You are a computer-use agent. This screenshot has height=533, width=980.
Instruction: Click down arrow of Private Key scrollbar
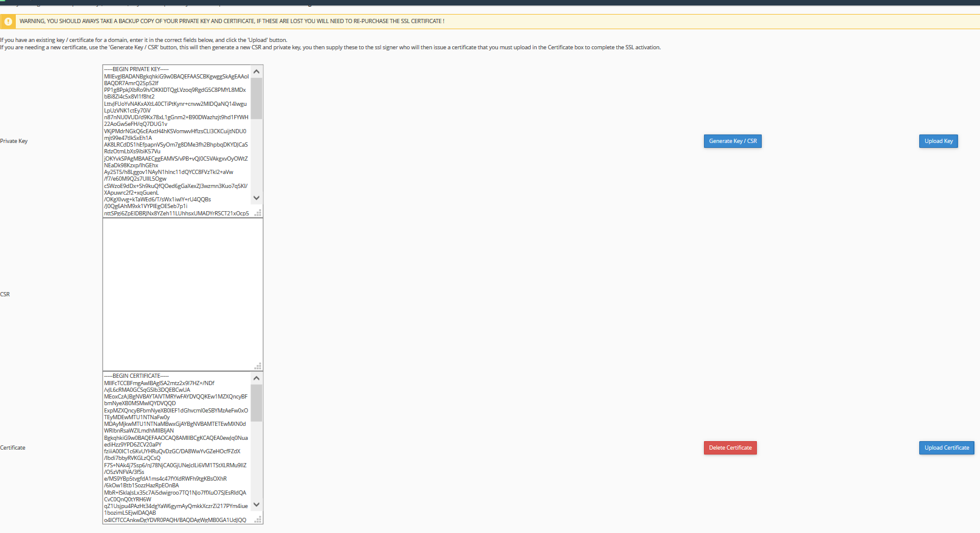pyautogui.click(x=257, y=198)
